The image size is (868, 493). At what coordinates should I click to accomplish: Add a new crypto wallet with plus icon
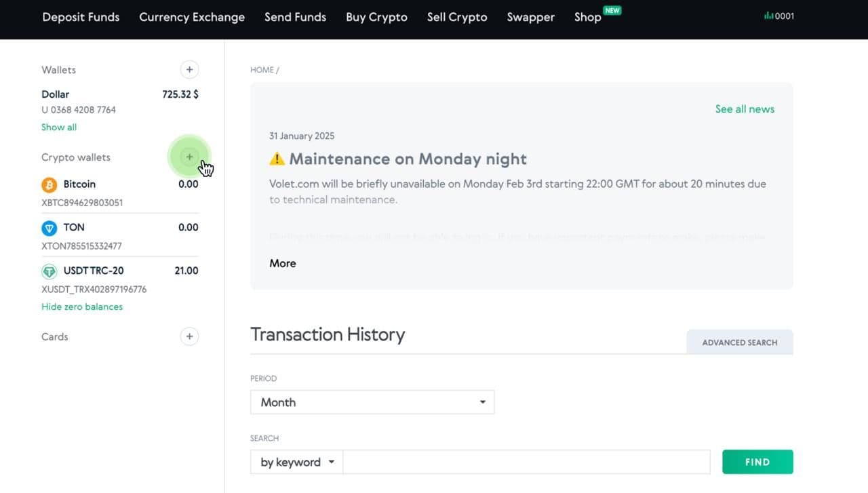(189, 157)
